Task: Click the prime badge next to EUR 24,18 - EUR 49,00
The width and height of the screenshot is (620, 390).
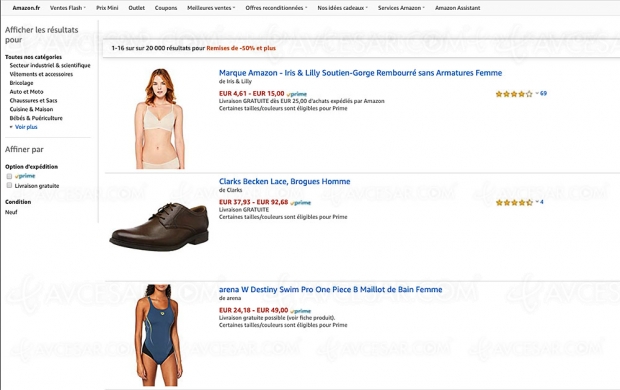Action: (x=301, y=311)
